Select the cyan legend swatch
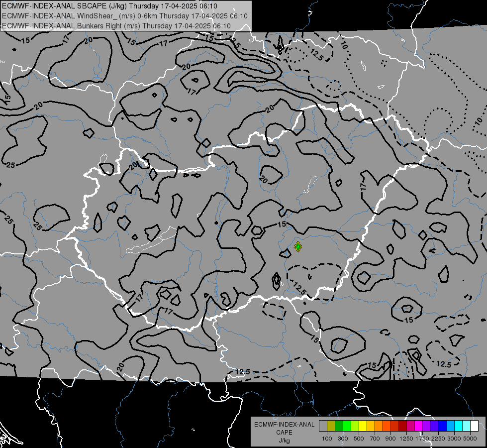The height and width of the screenshot is (448, 487). 459,426
